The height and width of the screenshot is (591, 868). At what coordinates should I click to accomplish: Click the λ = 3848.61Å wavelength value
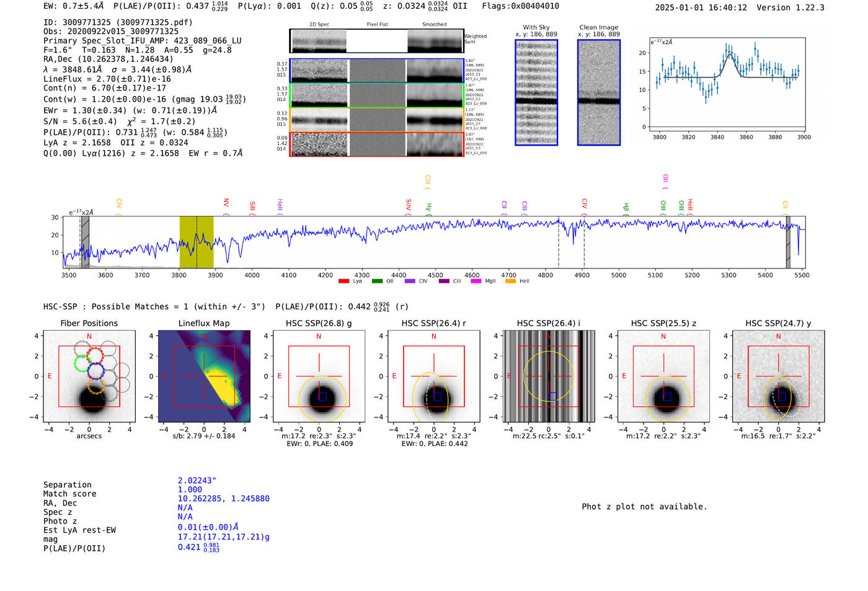pyautogui.click(x=117, y=69)
